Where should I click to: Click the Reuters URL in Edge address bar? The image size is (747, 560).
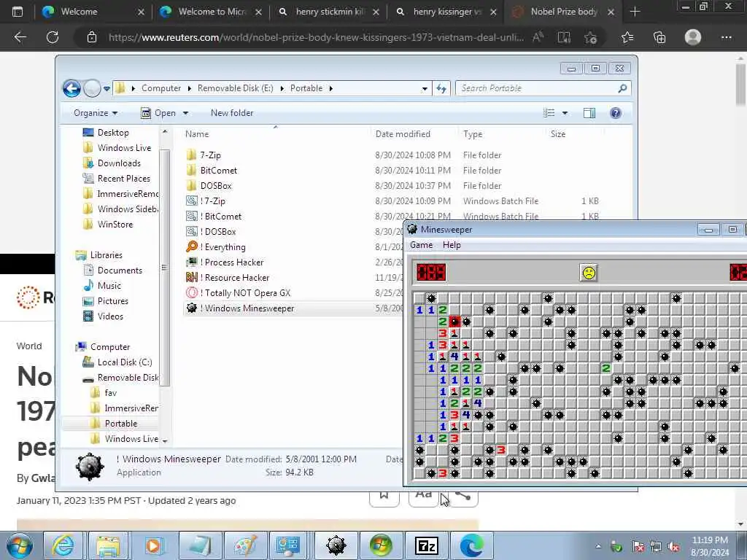pos(316,37)
